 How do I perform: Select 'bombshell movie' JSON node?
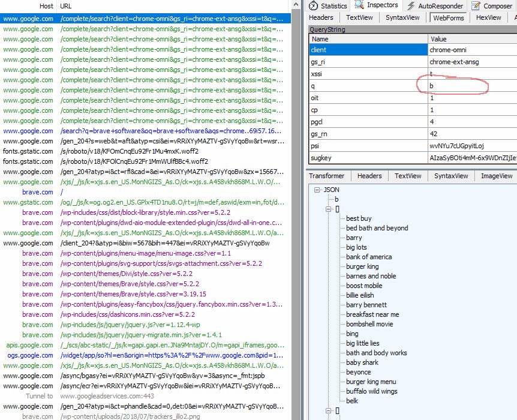click(369, 324)
